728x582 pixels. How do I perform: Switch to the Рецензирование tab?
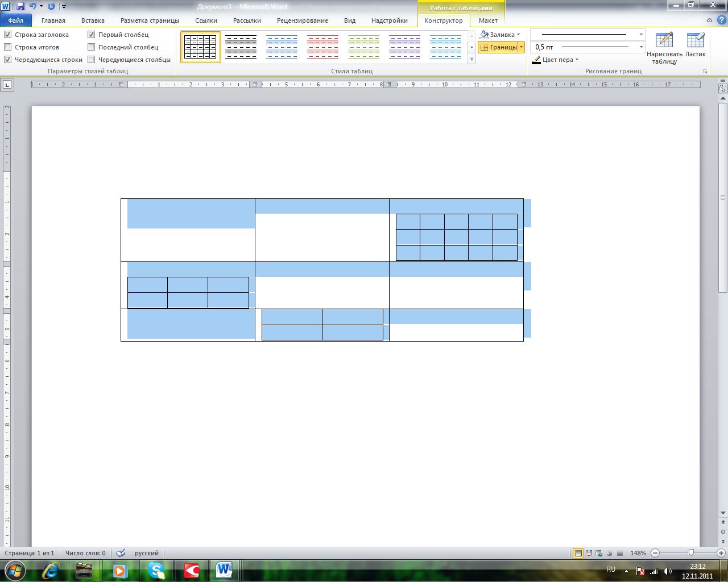303,20
